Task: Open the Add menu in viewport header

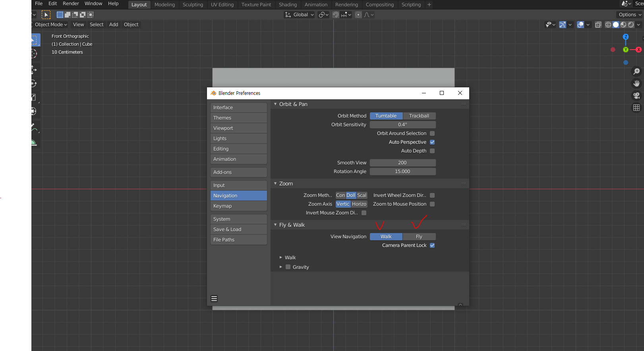Action: click(114, 25)
